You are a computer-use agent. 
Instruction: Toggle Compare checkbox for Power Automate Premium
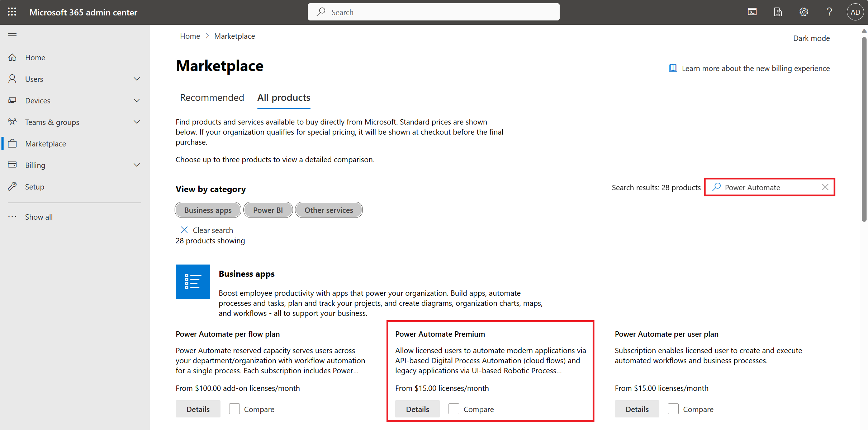coord(454,409)
